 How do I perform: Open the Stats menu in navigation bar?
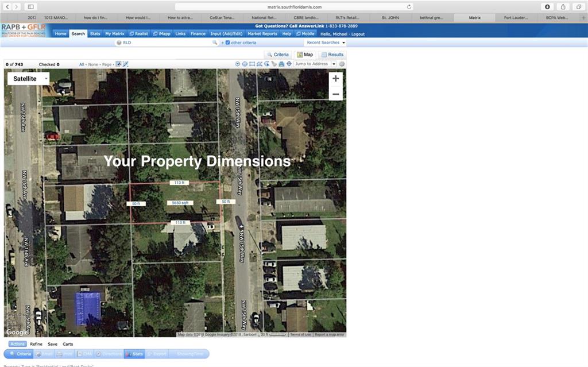pos(95,34)
